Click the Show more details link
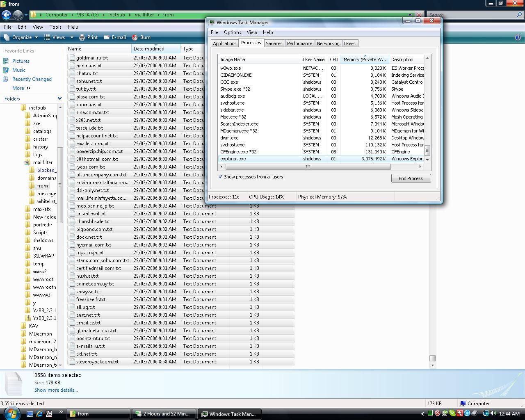The height and width of the screenshot is (420, 525). point(56,390)
